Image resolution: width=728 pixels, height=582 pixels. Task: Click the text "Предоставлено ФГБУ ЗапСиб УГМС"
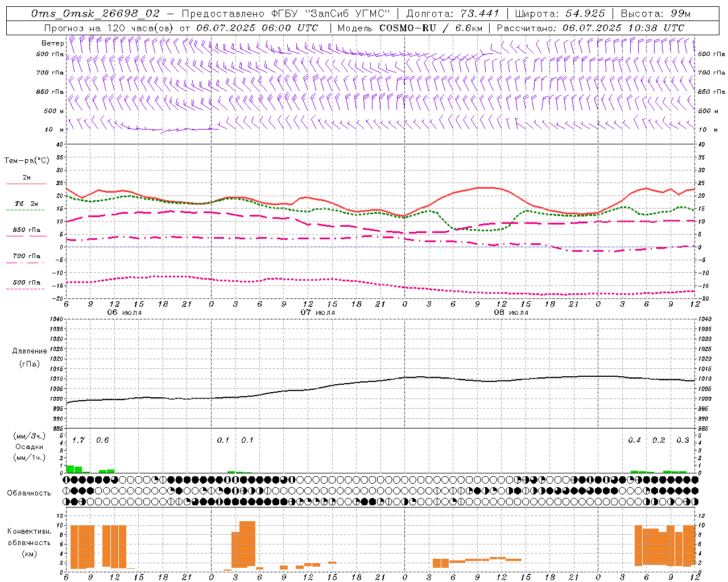click(x=286, y=13)
